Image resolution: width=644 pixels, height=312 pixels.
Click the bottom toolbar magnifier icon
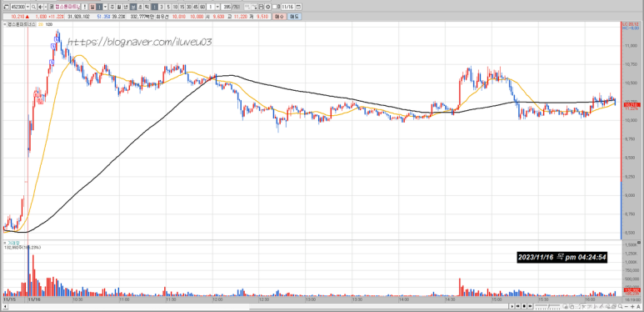620,306
